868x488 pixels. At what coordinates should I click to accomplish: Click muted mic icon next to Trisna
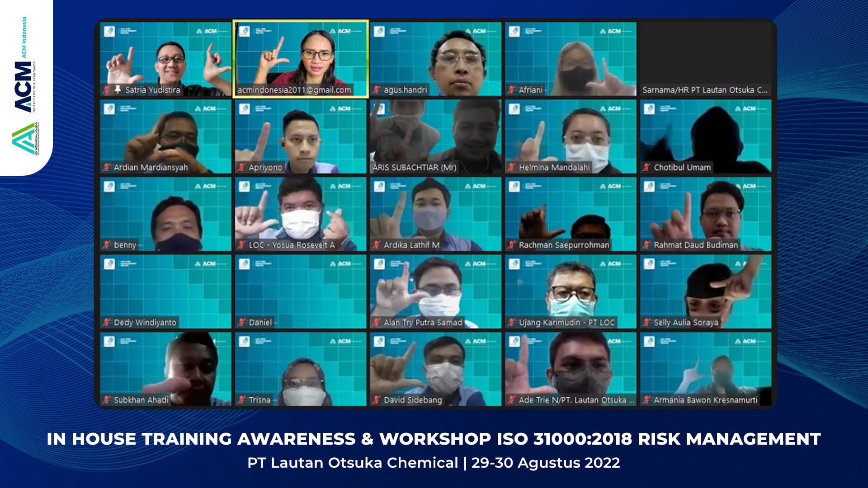tap(241, 400)
